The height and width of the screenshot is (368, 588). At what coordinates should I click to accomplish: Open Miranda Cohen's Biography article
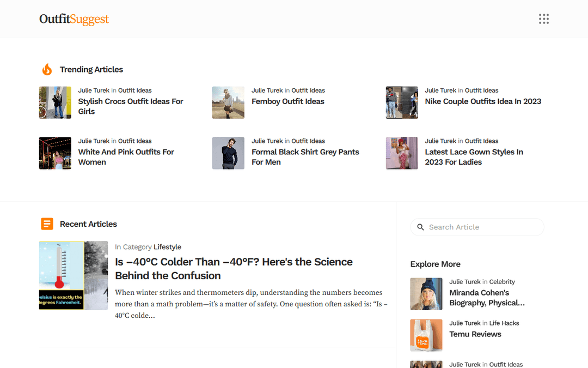click(487, 298)
